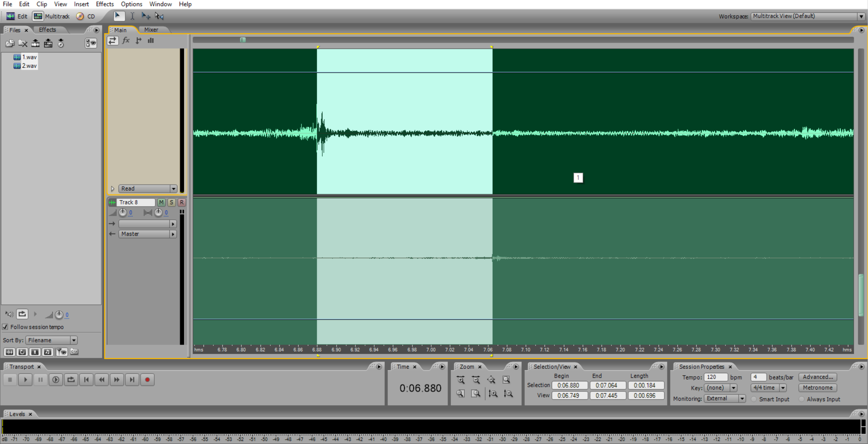Screen dimensions: 868x444
Task: Insert file into CD List icon
Action: click(x=61, y=43)
